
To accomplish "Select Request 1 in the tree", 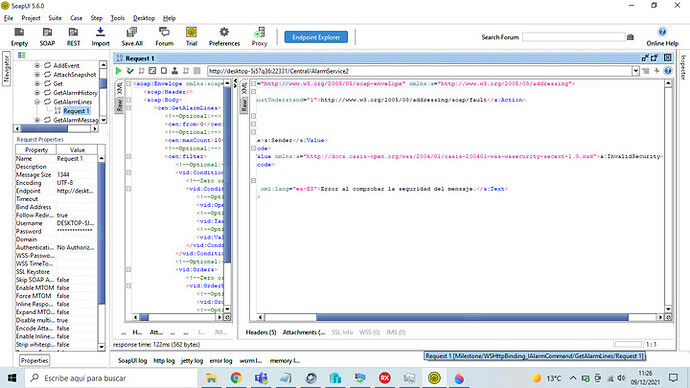I will [x=77, y=111].
